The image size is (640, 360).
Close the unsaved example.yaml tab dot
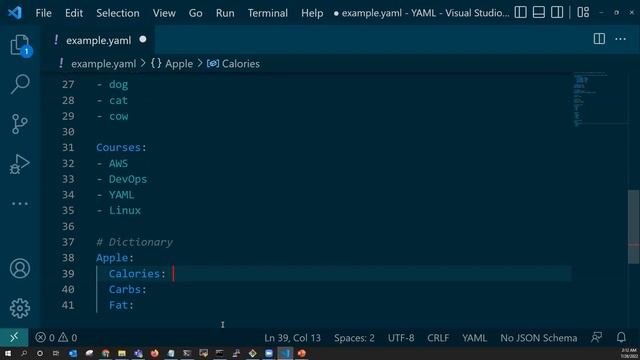142,40
